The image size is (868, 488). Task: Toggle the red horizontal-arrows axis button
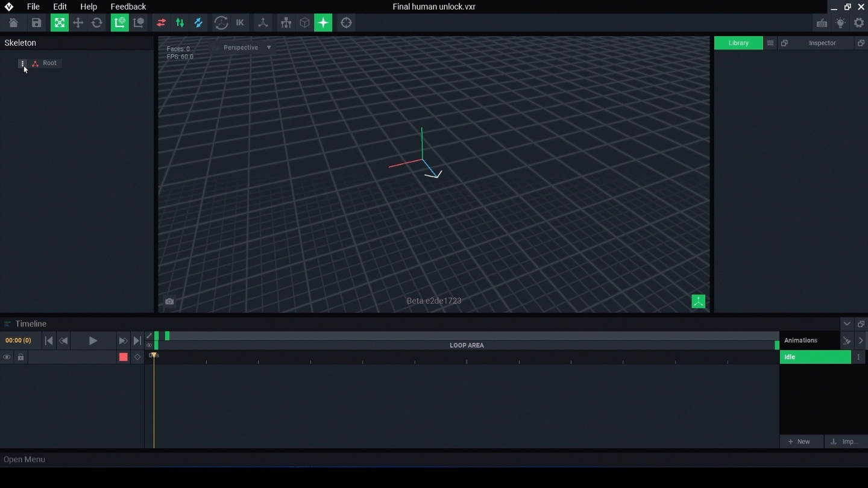tap(161, 23)
